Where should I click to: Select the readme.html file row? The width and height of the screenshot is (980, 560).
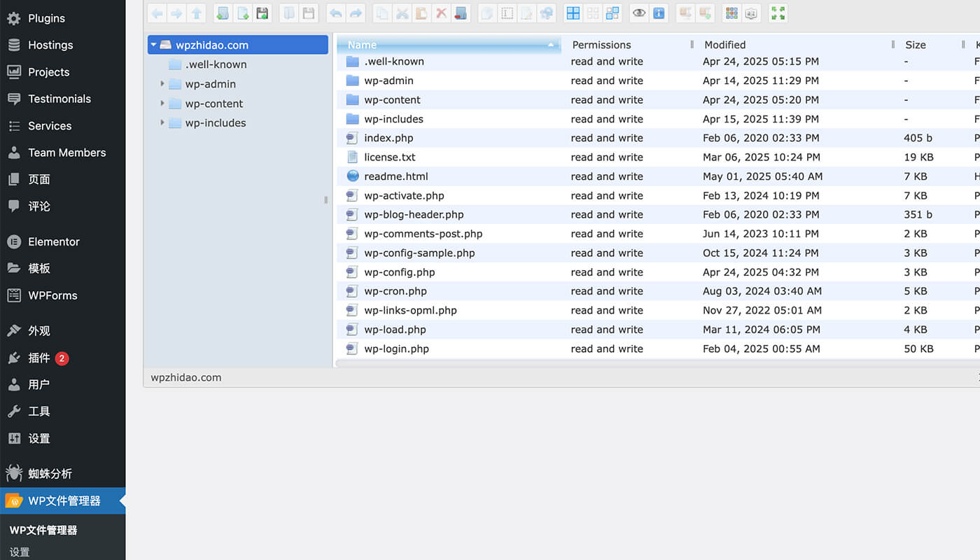click(x=658, y=176)
